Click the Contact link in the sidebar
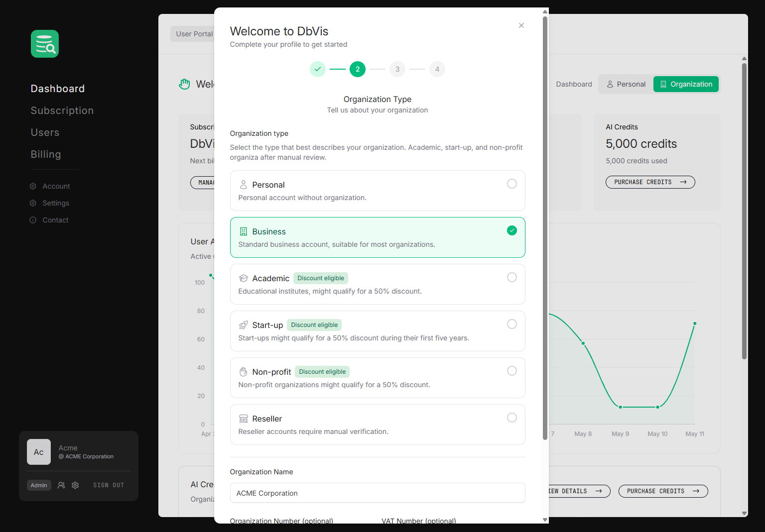Image resolution: width=765 pixels, height=532 pixels. [55, 220]
